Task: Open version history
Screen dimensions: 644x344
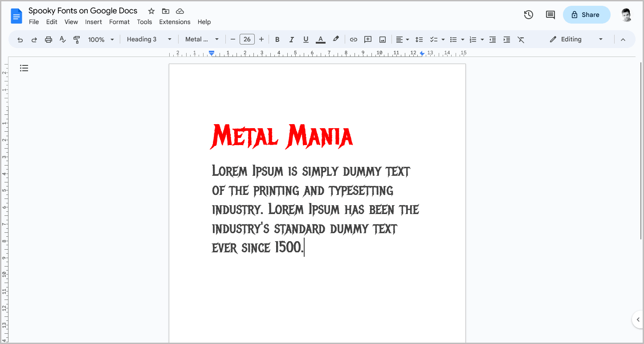Action: [x=528, y=15]
